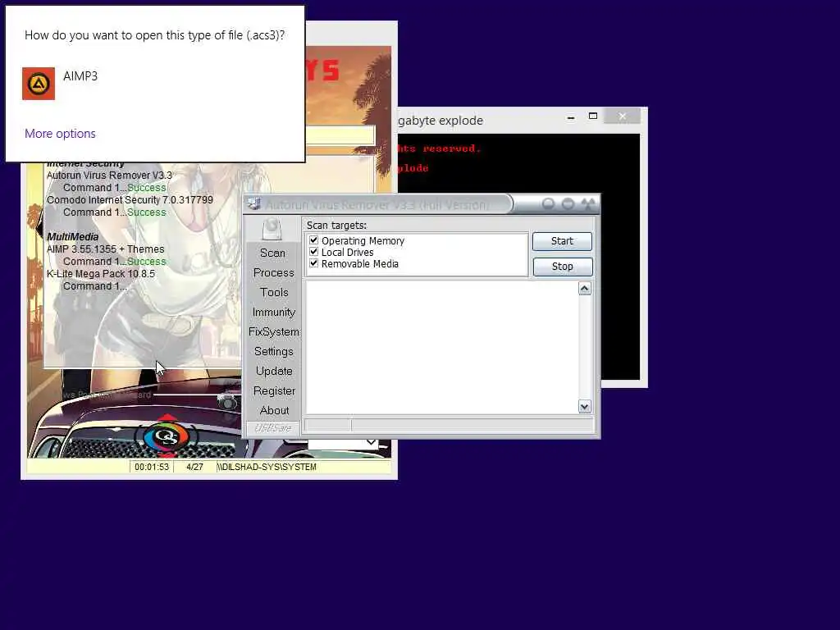Open the Process section
Screen dimensions: 840x630
coord(274,272)
